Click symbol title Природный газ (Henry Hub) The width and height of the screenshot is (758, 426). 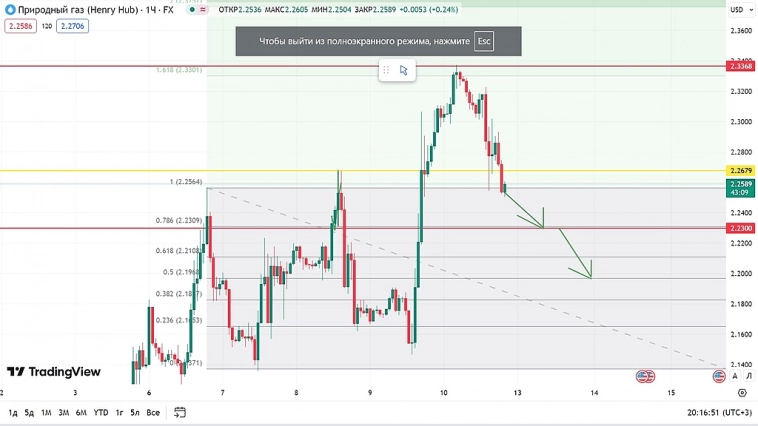click(78, 10)
